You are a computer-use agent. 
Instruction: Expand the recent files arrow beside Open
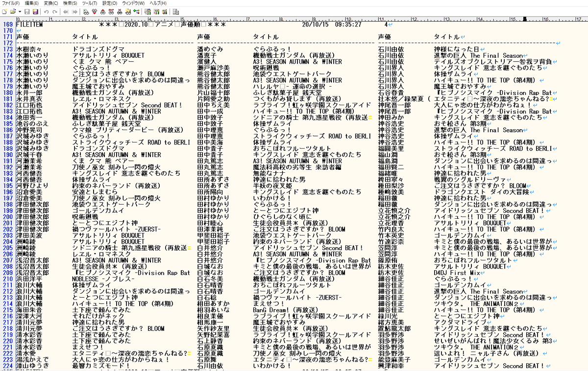pyautogui.click(x=20, y=11)
